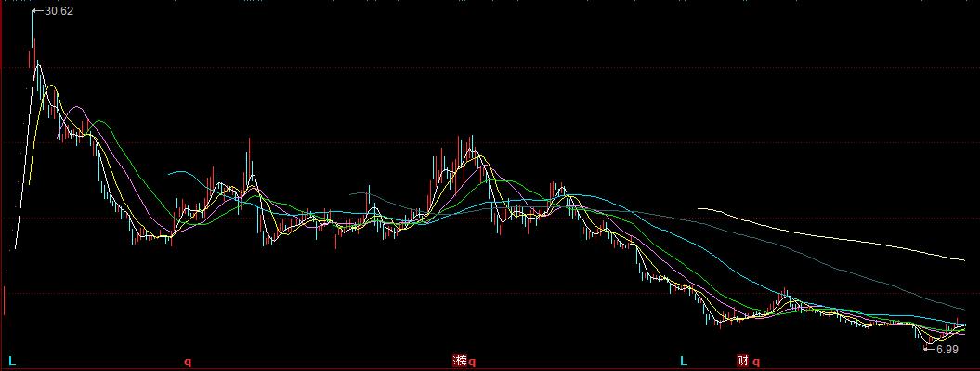This screenshot has height=371, width=980.
Task: Click the steep white rising line at far left
Action: coord(23,156)
